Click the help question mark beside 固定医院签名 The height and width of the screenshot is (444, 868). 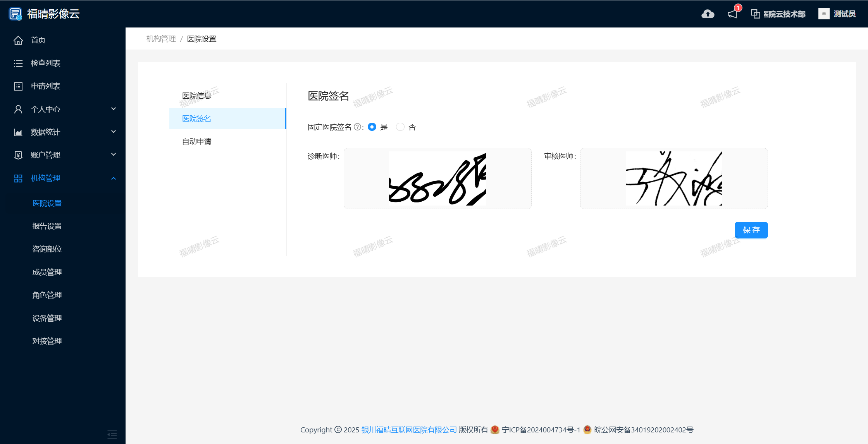pos(357,127)
